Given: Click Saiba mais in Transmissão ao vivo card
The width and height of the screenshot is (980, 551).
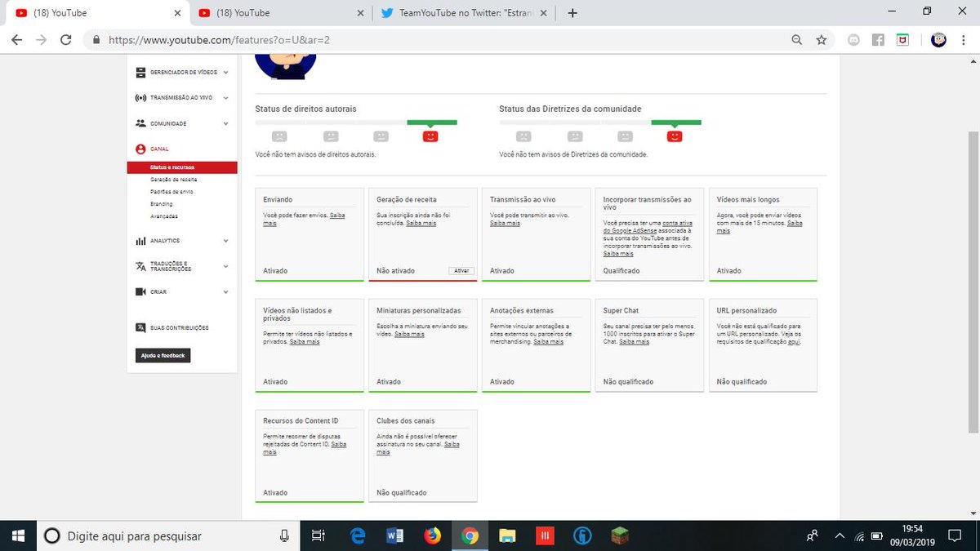Looking at the screenshot, I should click(x=505, y=223).
